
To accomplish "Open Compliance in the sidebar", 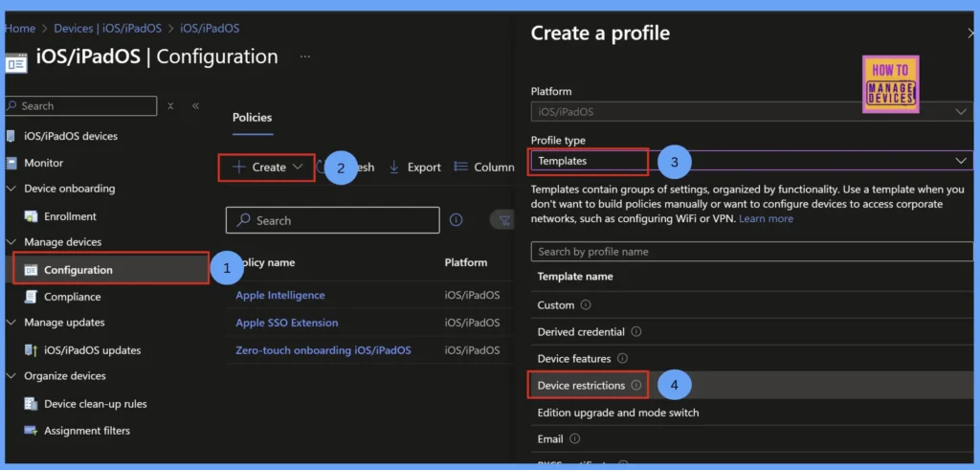I will point(72,297).
